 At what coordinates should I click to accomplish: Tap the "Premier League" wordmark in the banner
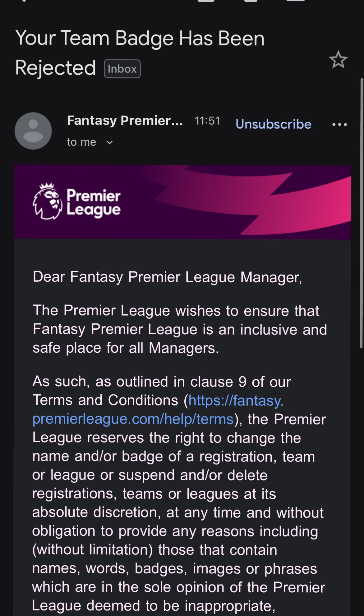click(93, 203)
